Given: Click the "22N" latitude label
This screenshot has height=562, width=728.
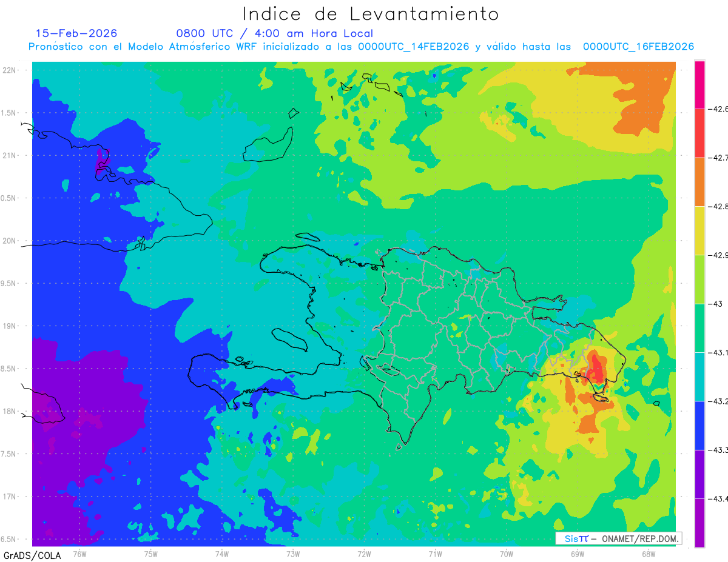Looking at the screenshot, I should point(10,70).
